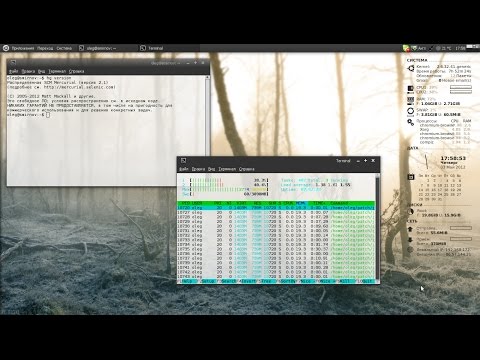The width and height of the screenshot is (480, 360).
Task: Click the weather temperature indicator in the tray
Action: coord(444,48)
